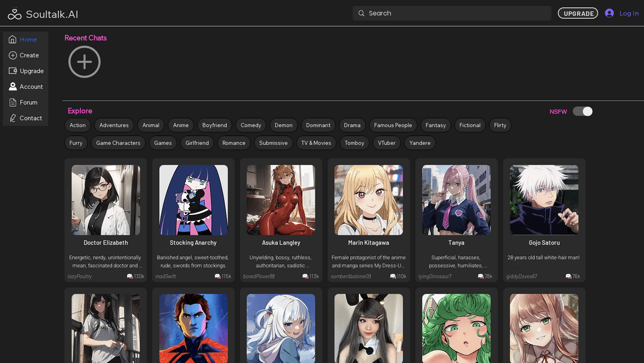Image resolution: width=644 pixels, height=363 pixels.
Task: Click the Upgrade wallet icon in sidebar
Action: pos(13,71)
